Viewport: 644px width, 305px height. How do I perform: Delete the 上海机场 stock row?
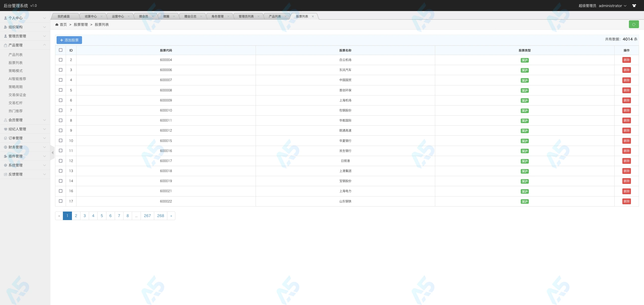(x=626, y=100)
